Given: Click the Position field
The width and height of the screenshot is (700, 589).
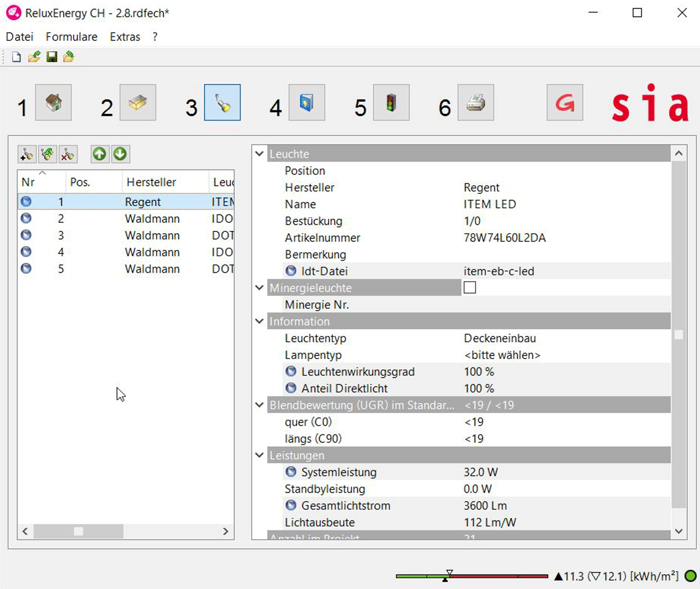Looking at the screenshot, I should pyautogui.click(x=566, y=171).
